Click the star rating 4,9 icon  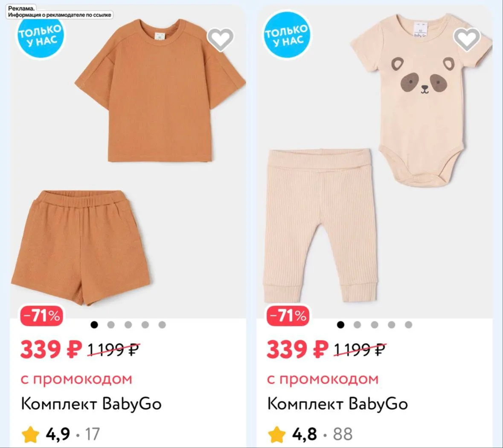(30, 434)
